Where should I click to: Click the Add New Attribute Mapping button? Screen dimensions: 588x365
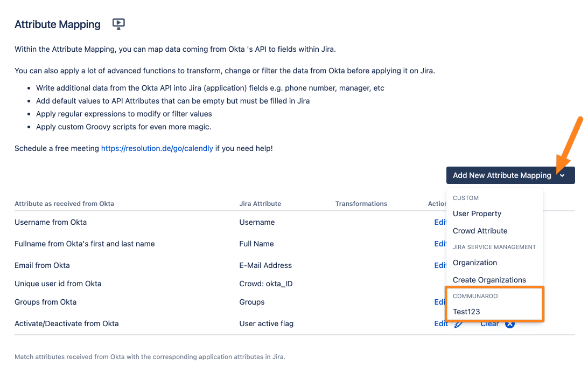[x=502, y=175]
